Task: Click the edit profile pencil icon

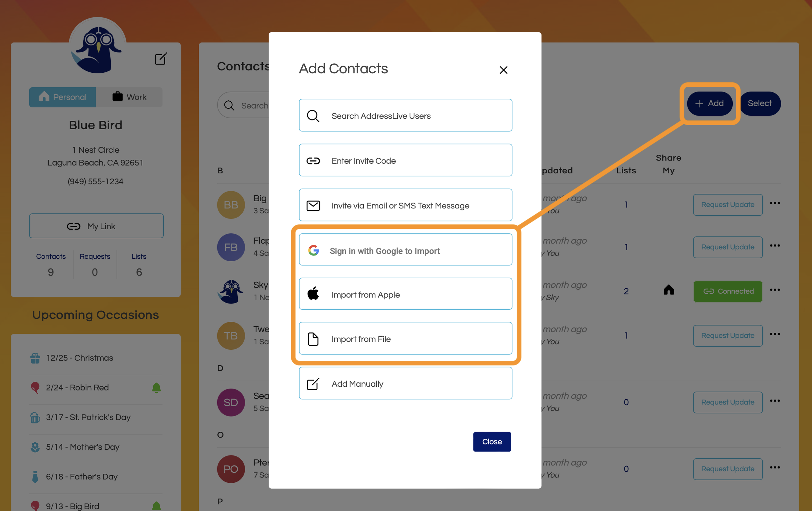Action: coord(160,59)
